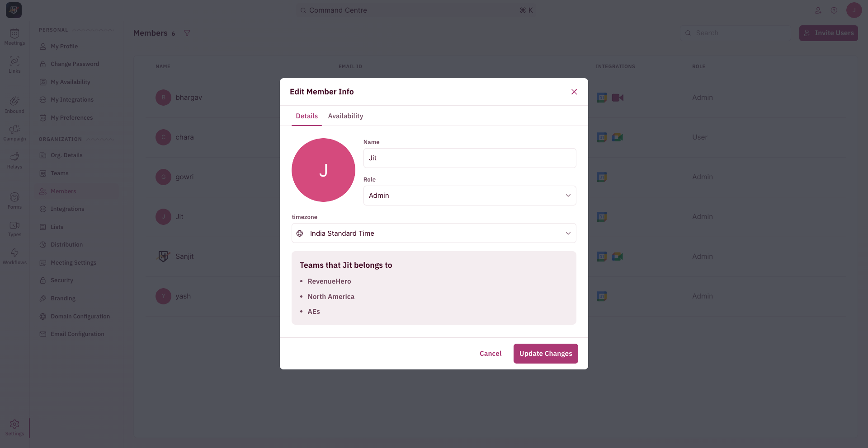Screen dimensions: 868x448
Task: Open Meetings in the left sidebar
Action: [14, 37]
